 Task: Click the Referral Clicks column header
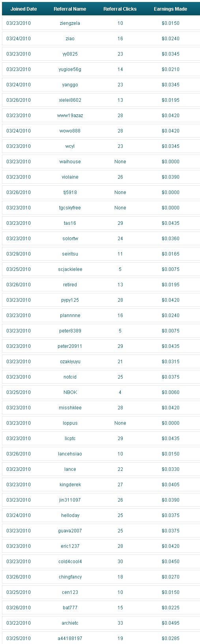pos(120,9)
